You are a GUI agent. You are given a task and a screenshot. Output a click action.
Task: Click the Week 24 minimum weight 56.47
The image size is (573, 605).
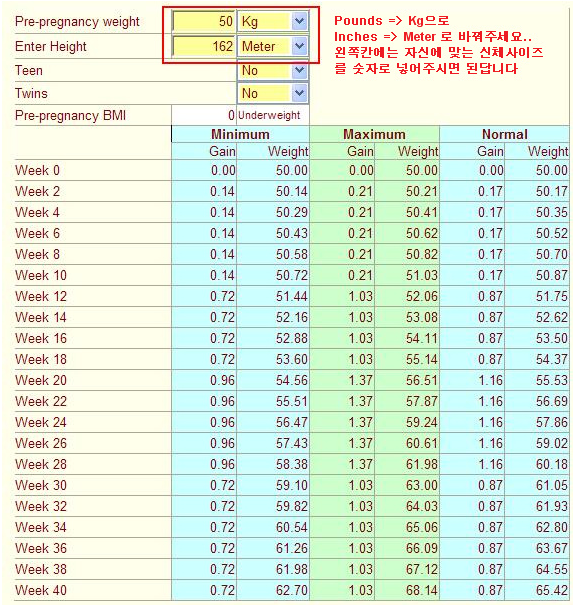click(x=292, y=422)
